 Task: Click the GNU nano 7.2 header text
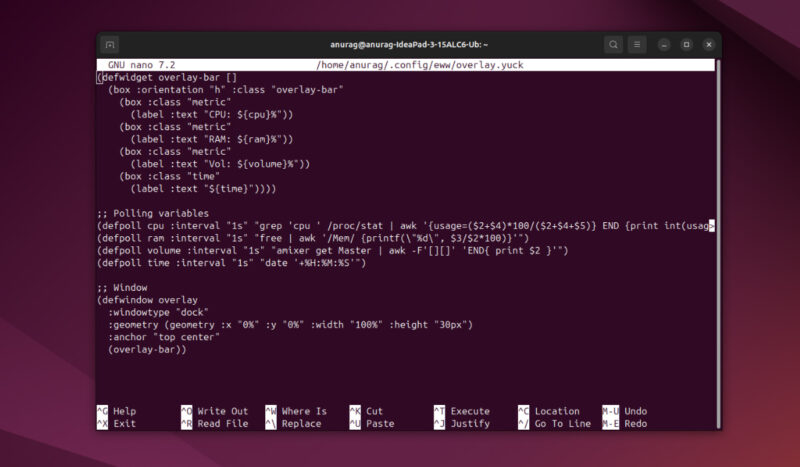tap(141, 65)
